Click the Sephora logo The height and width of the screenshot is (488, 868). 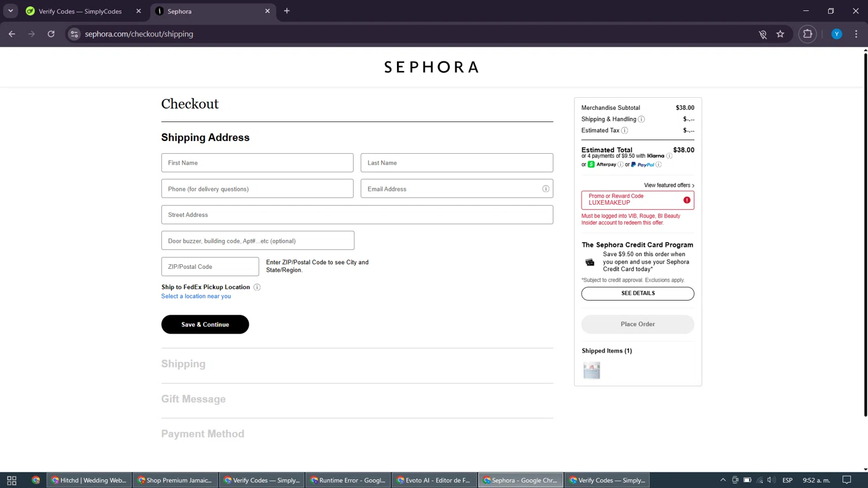pyautogui.click(x=431, y=67)
